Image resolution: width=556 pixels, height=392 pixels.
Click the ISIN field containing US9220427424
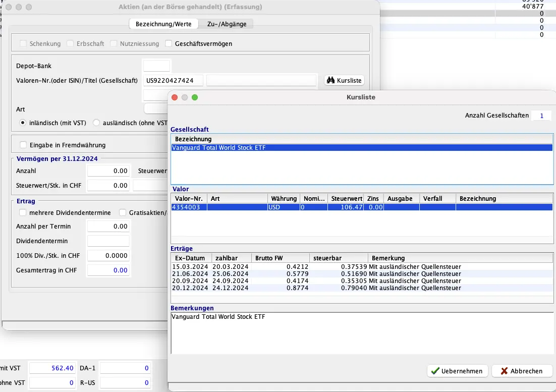click(x=173, y=81)
